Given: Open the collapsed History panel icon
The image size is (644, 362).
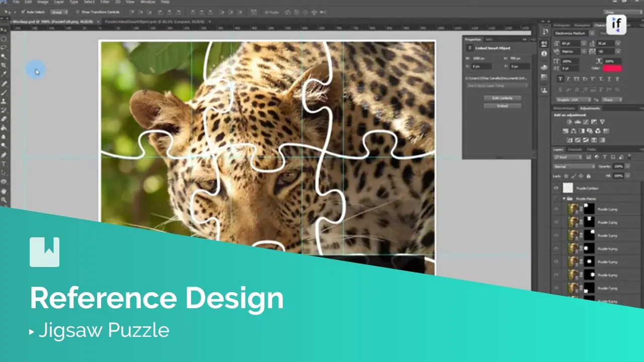Looking at the screenshot, I should (x=544, y=32).
